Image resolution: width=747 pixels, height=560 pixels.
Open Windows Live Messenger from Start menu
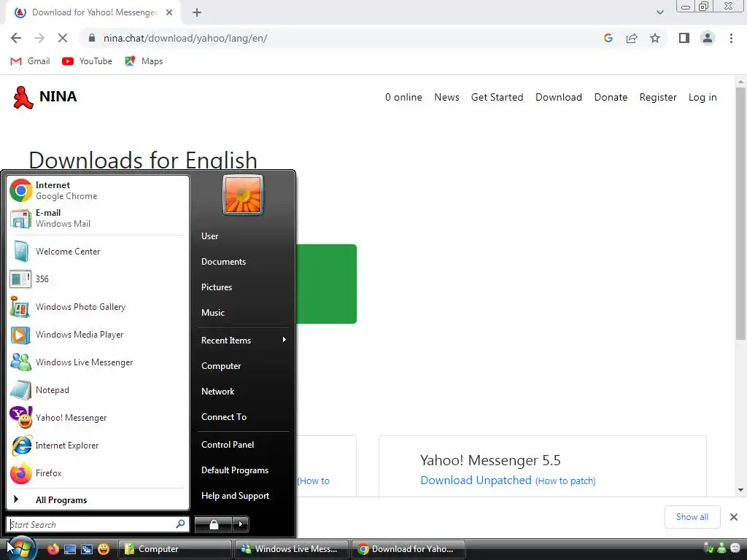click(98, 362)
